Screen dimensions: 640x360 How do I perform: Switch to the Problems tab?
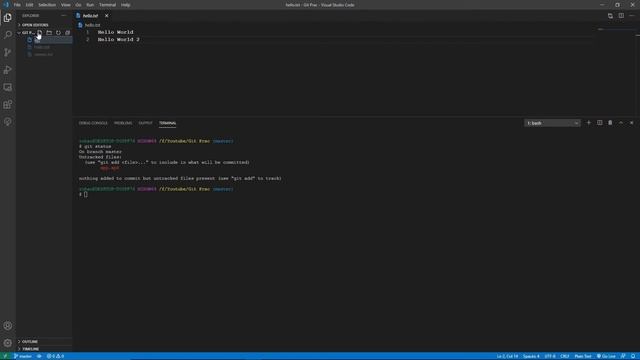point(123,123)
